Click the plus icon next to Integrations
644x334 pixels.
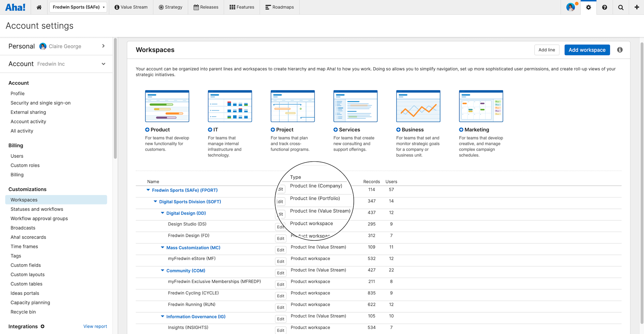tap(43, 326)
